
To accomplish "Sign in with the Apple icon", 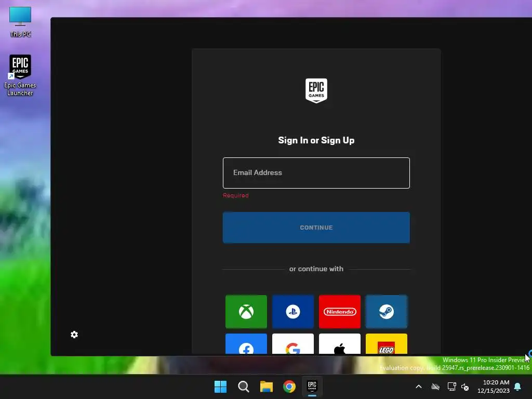I will coord(340,344).
